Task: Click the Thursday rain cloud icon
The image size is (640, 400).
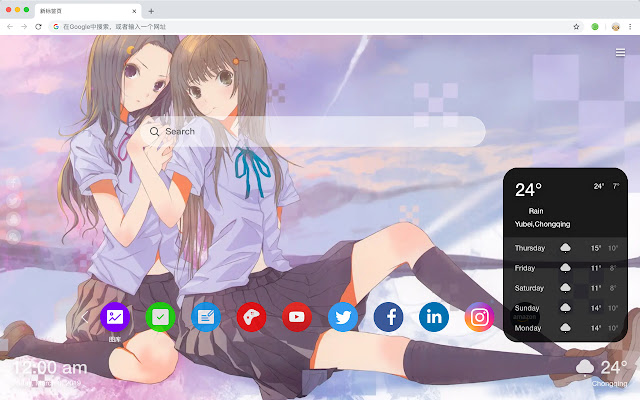Action: [565, 248]
